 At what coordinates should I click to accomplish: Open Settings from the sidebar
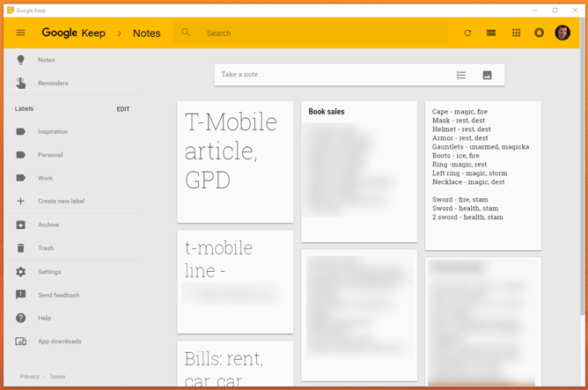[49, 272]
